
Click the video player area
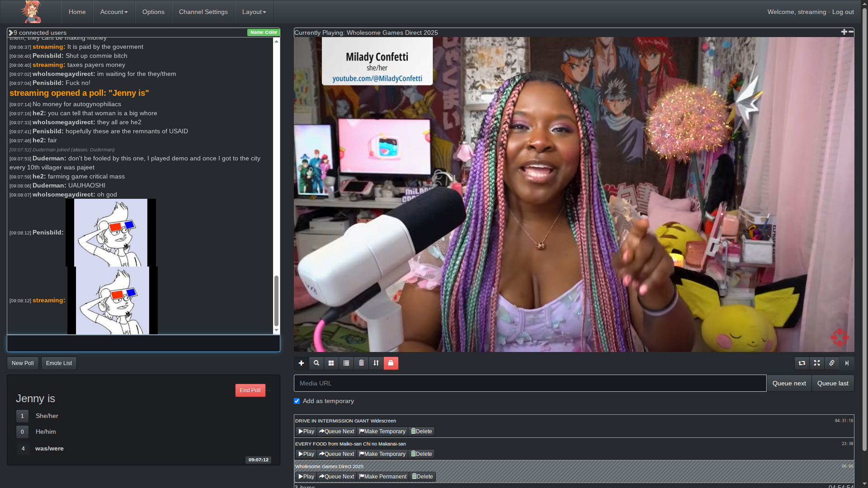[x=574, y=194]
